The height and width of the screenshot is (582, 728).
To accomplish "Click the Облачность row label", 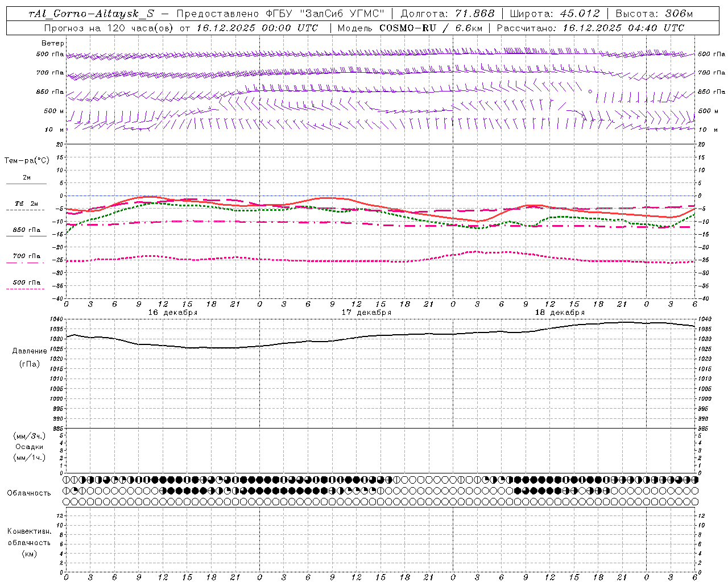I will pos(29,493).
